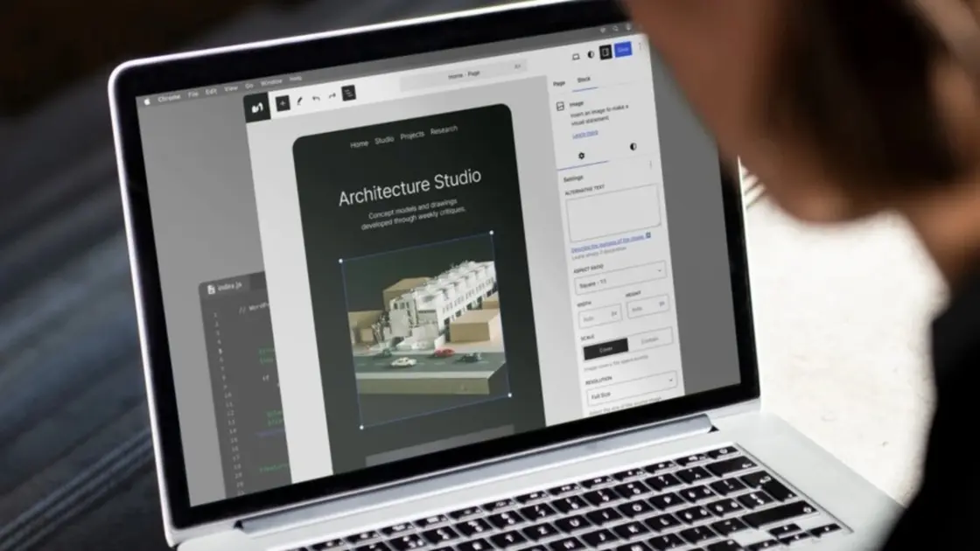Switch to the Page sidebar tab

coord(559,83)
